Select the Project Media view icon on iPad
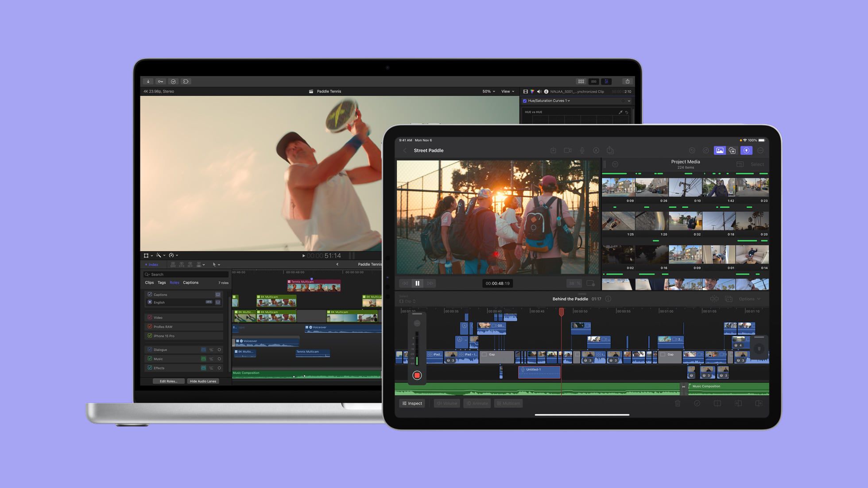 pyautogui.click(x=720, y=151)
